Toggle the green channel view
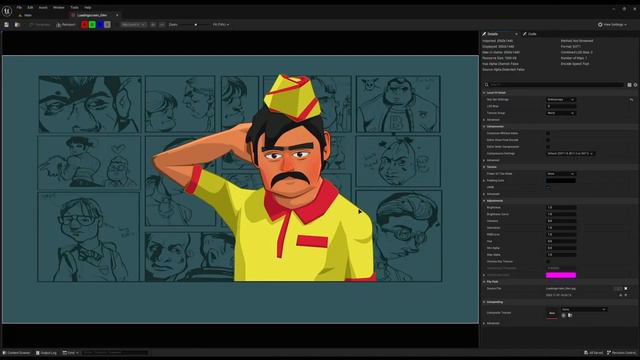This screenshot has height=360, width=640. 92,24
